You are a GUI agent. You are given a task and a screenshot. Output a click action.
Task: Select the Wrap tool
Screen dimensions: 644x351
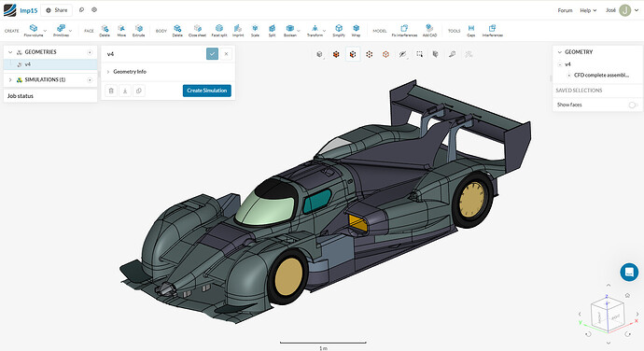click(357, 31)
